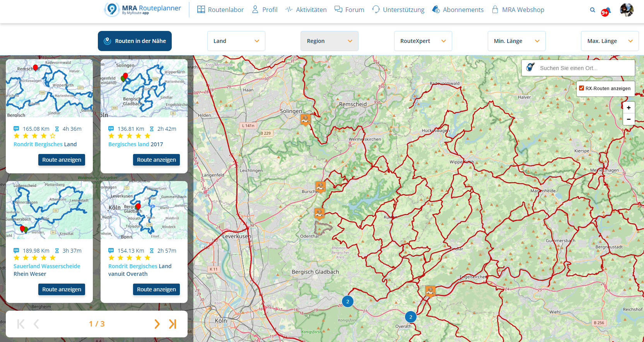Click the satellite icon beside the place search

tap(530, 67)
